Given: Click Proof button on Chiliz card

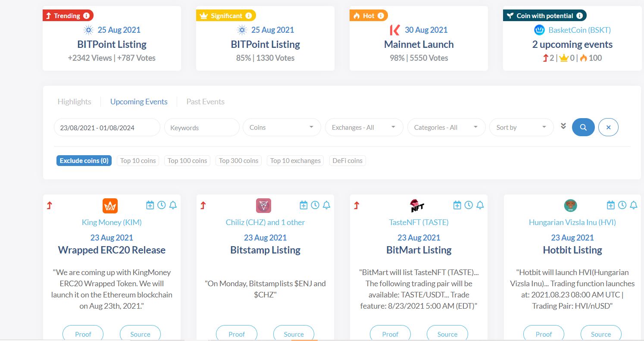Looking at the screenshot, I should pos(237,334).
